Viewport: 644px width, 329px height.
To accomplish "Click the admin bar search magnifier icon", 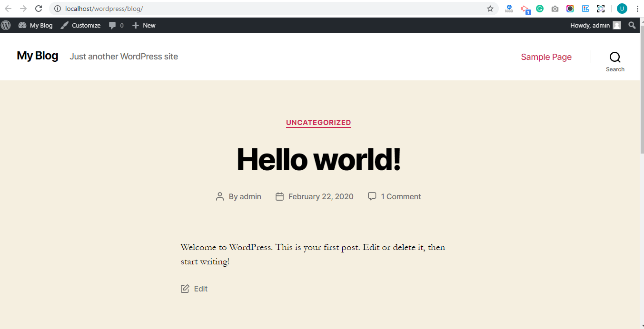I will [x=632, y=25].
